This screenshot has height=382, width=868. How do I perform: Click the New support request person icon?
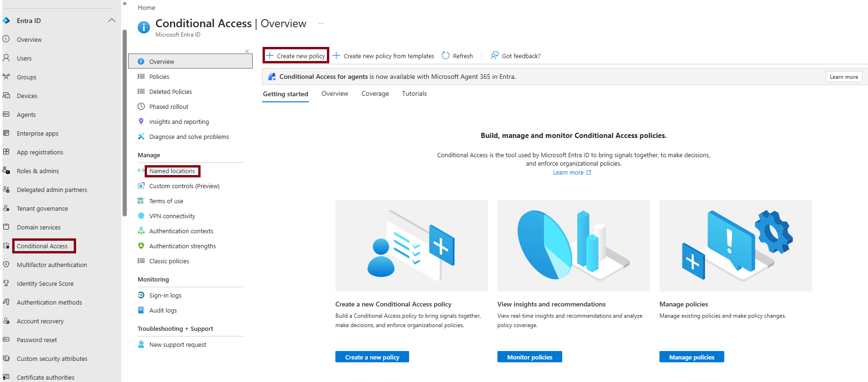pyautogui.click(x=141, y=344)
